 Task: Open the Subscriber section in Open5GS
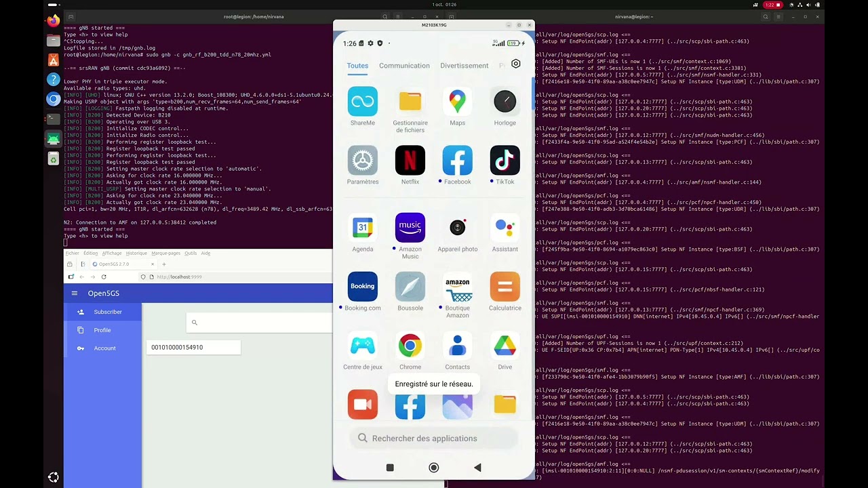pos(102,312)
